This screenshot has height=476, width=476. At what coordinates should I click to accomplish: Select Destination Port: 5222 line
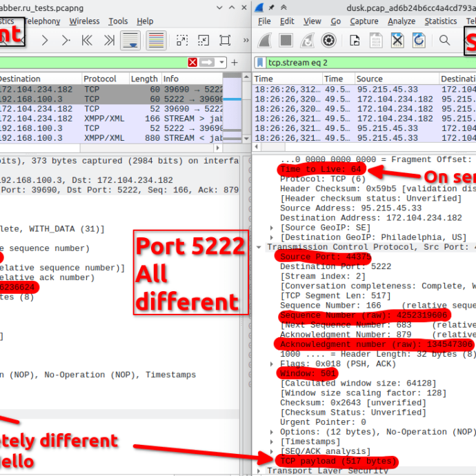[x=335, y=266]
